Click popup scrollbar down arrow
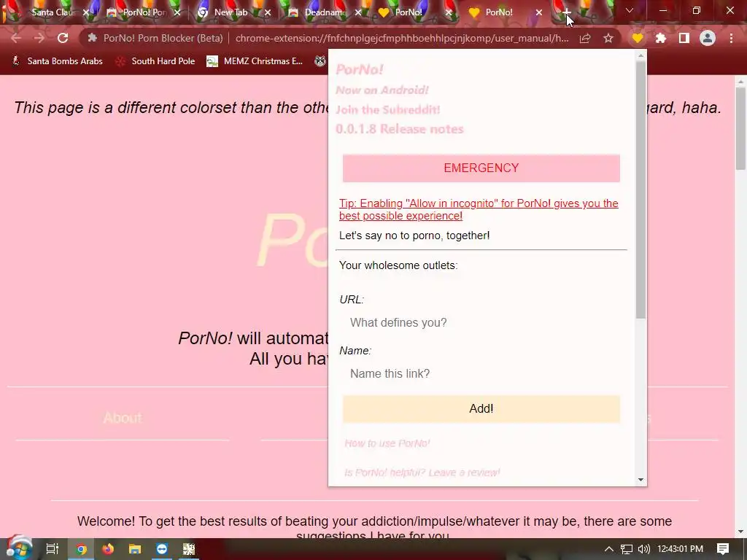Screen dimensions: 747x560 (x=640, y=480)
